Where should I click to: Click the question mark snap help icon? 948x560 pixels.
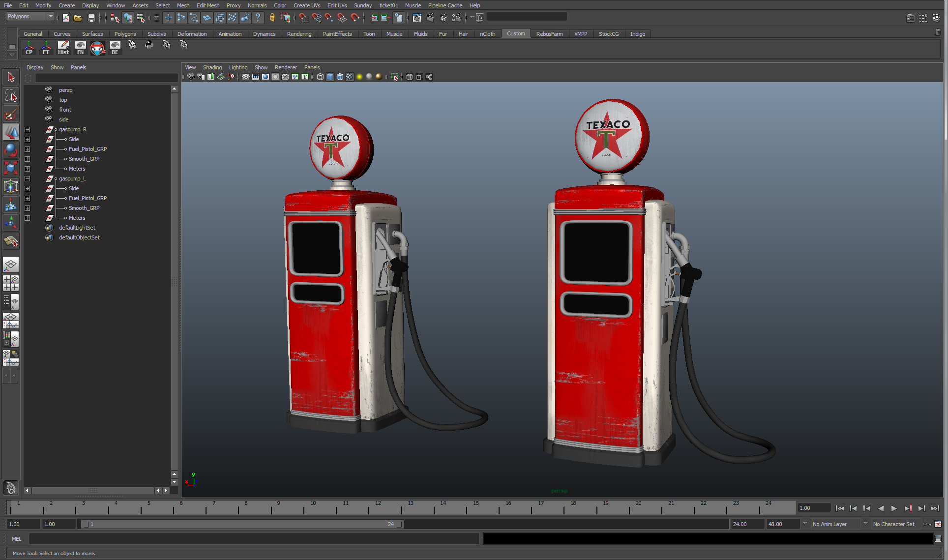tap(258, 18)
